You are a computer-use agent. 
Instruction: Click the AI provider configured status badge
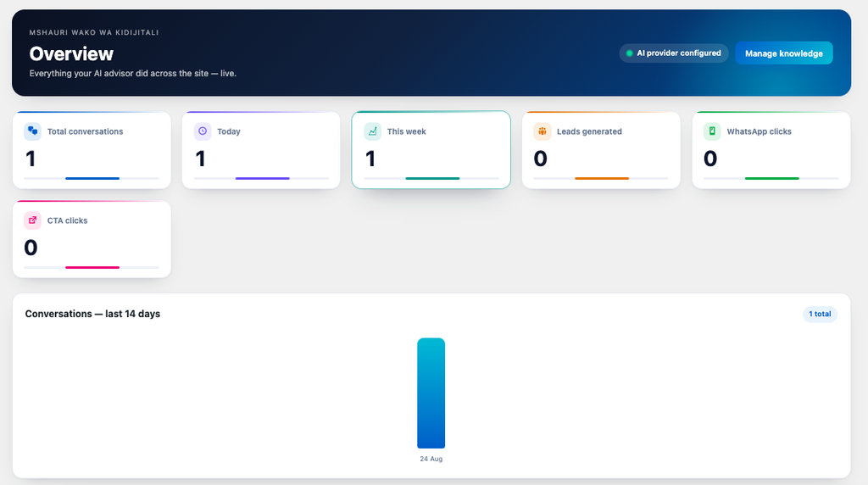(674, 53)
